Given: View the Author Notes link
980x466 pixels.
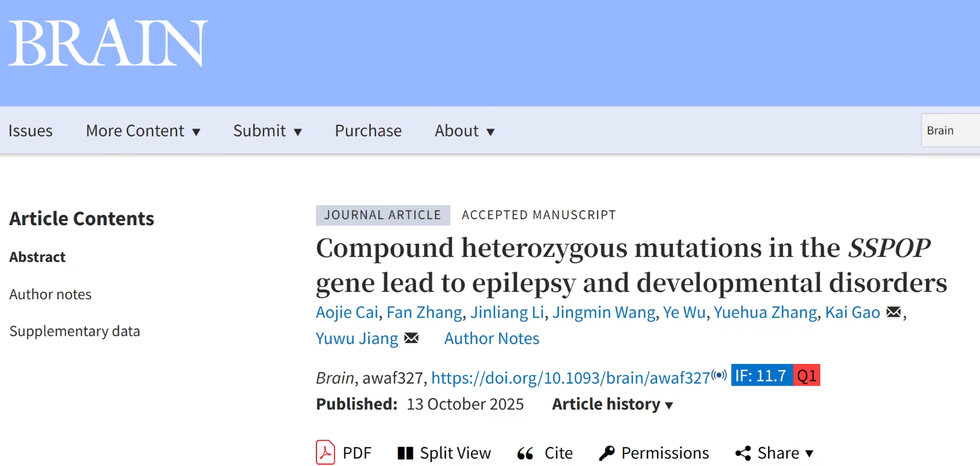Looking at the screenshot, I should click(x=492, y=339).
